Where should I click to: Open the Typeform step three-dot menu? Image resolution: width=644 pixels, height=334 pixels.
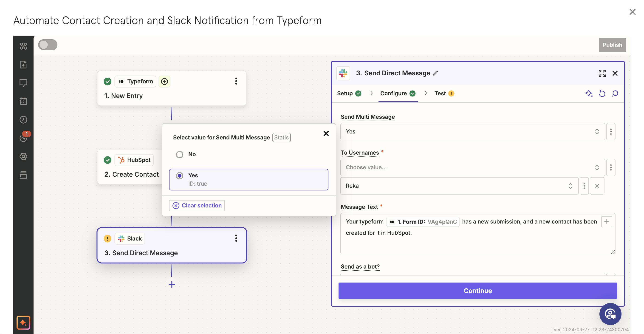tap(236, 81)
